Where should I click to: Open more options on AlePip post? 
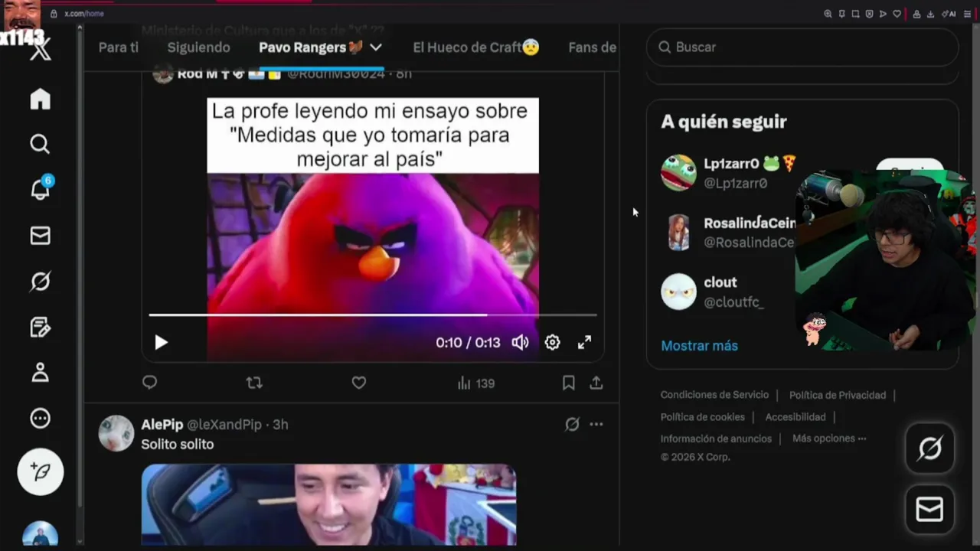click(x=596, y=424)
